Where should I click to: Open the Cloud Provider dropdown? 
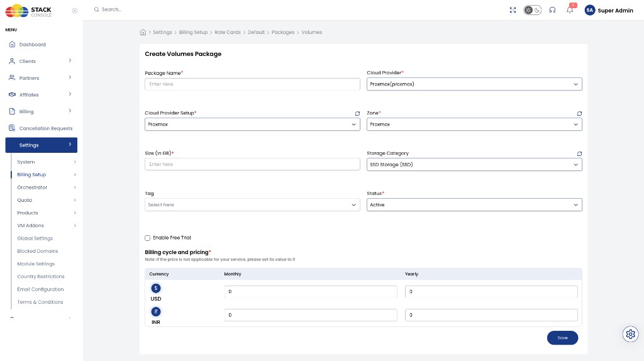click(x=474, y=84)
